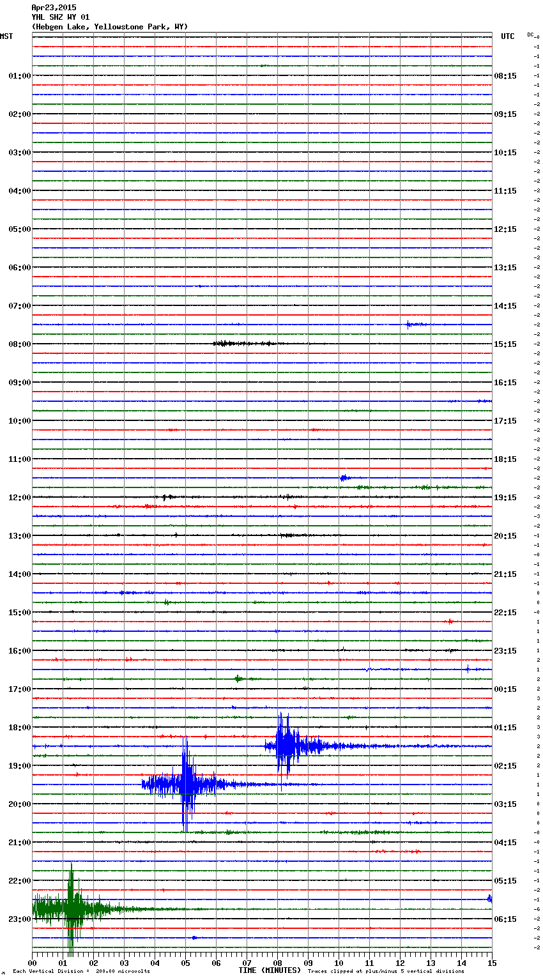Screen dimensions: 543x980
Task: Click the 12:15 UTC time label
Action: pyautogui.click(x=505, y=229)
